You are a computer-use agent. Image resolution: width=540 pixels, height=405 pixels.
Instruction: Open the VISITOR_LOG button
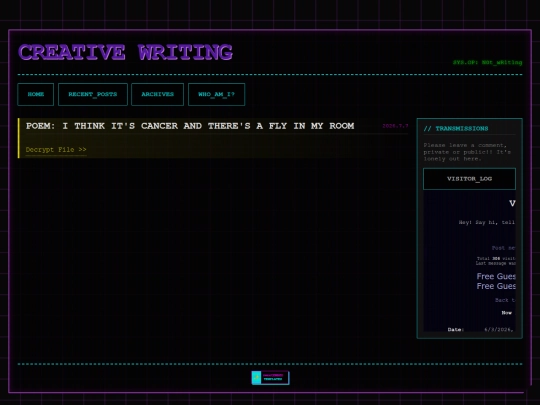[x=469, y=179]
